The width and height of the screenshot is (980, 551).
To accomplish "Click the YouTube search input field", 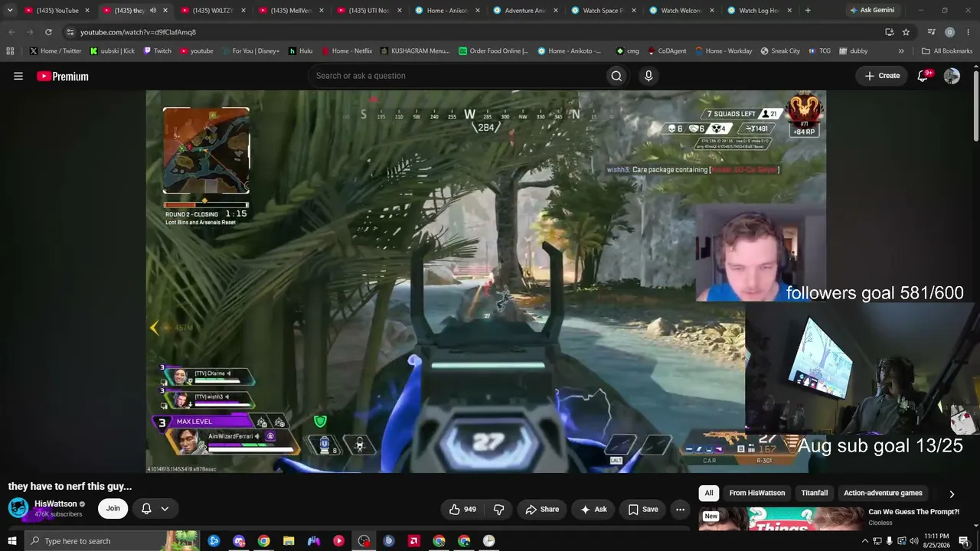I will (456, 76).
